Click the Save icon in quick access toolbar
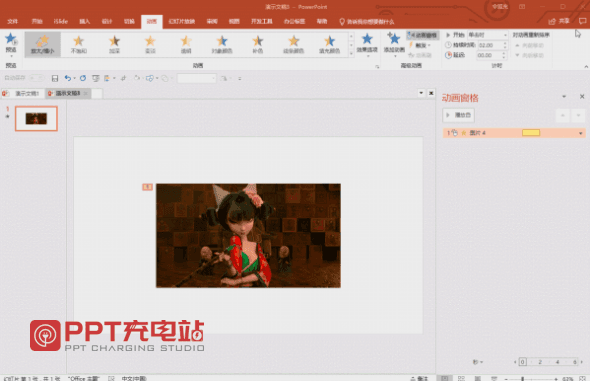 [55, 78]
